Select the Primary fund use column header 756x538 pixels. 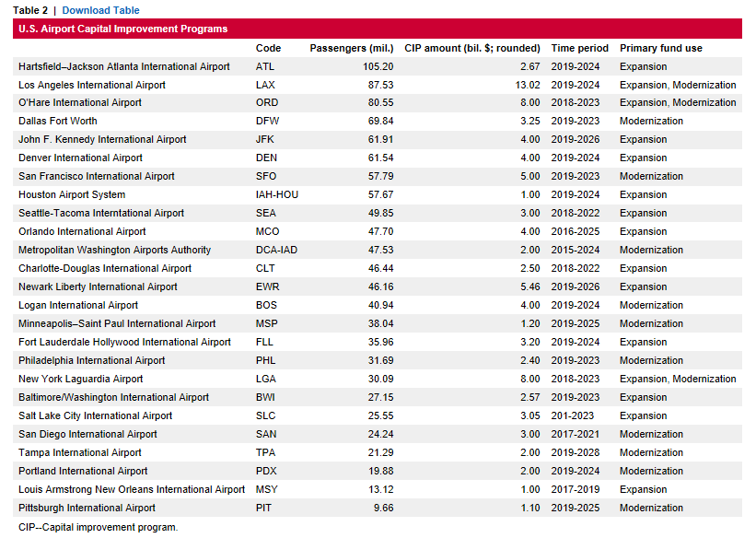click(x=661, y=48)
